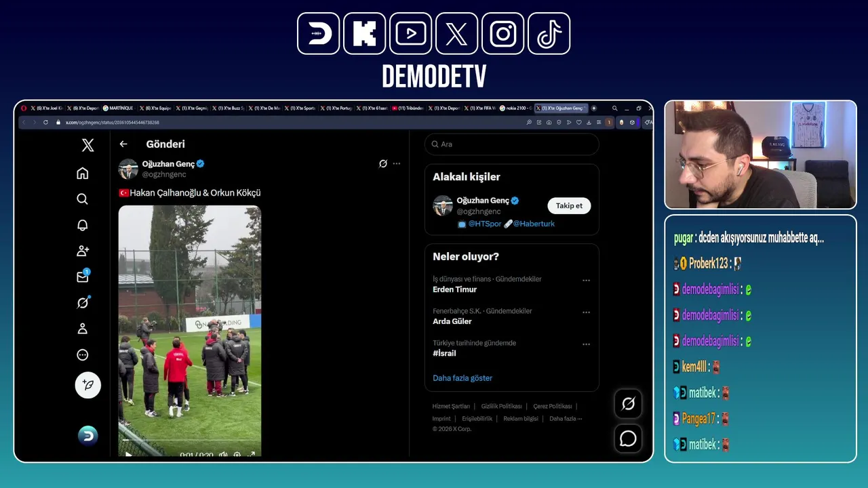
Task: Click the browser back navigation arrow
Action: point(24,123)
